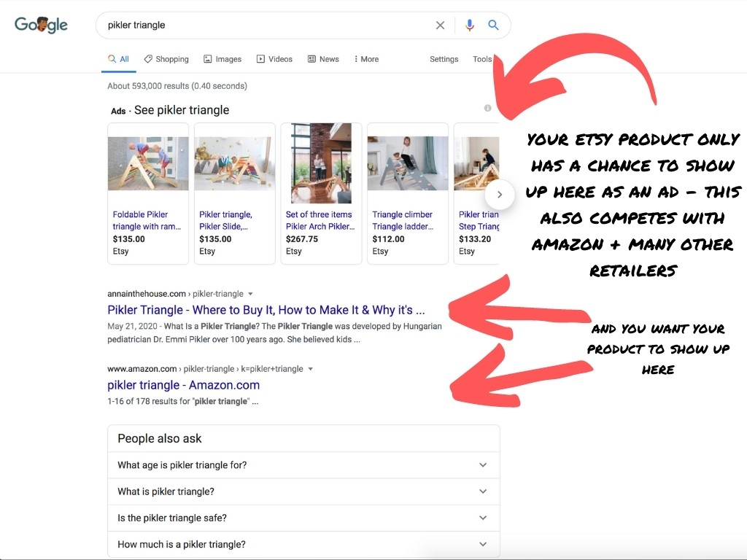Click the Google doodle logo
Screen dimensions: 747x560
41,25
